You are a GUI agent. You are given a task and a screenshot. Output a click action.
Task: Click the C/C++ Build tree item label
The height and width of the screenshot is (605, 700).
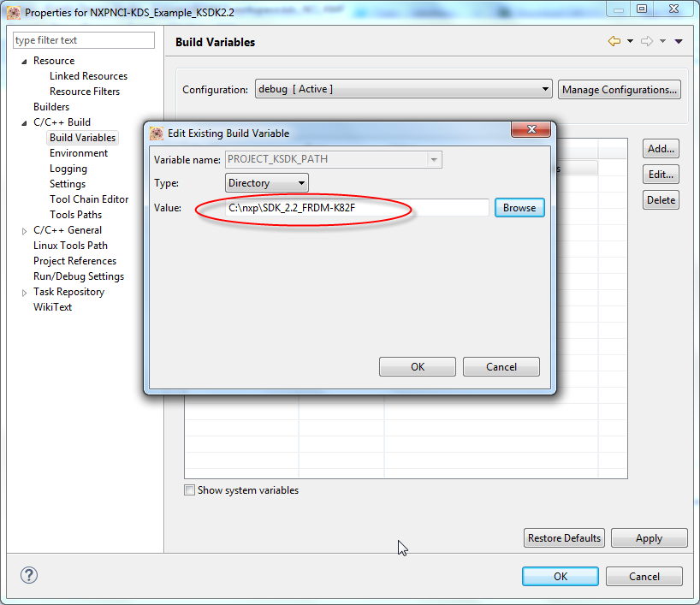[62, 122]
